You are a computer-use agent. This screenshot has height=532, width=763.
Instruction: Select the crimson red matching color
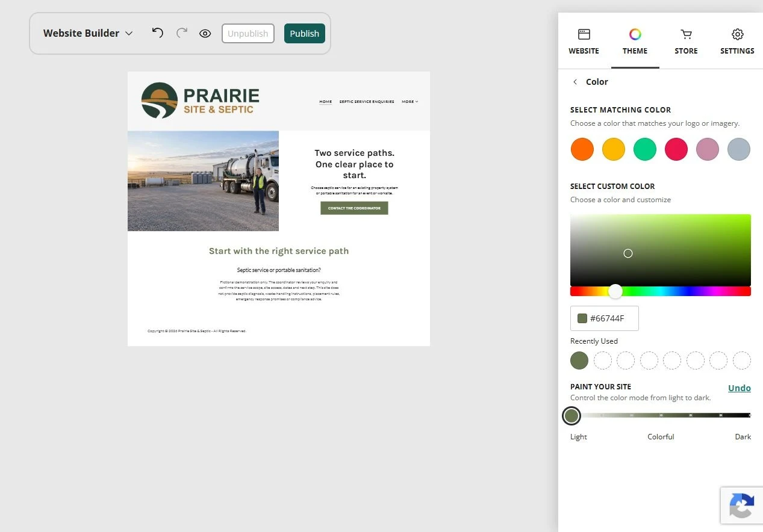(x=676, y=149)
